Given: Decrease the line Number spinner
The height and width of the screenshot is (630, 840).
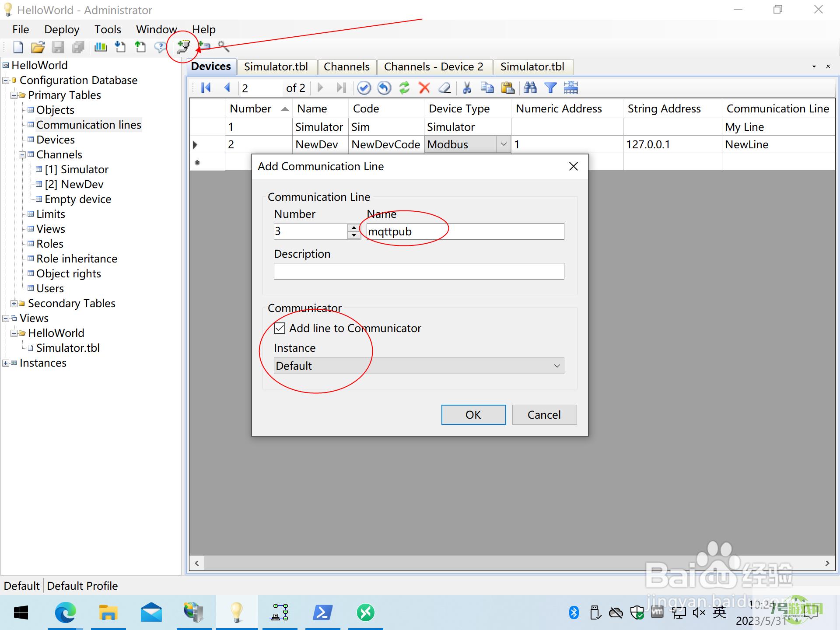Looking at the screenshot, I should click(x=354, y=235).
